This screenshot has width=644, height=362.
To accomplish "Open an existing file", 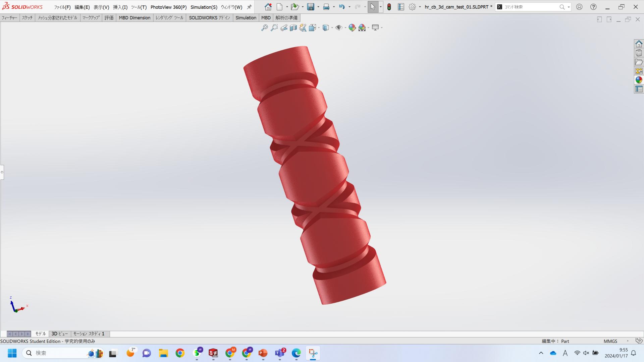I will coord(294,7).
